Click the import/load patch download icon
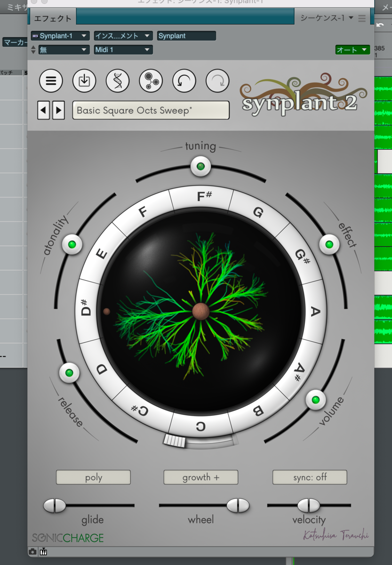 (x=84, y=81)
